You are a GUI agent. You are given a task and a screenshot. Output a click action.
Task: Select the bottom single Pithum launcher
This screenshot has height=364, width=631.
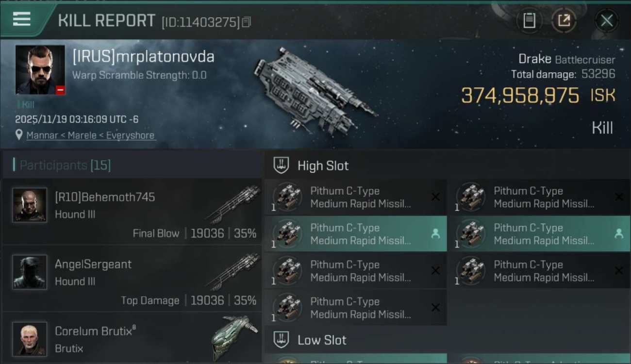point(355,308)
